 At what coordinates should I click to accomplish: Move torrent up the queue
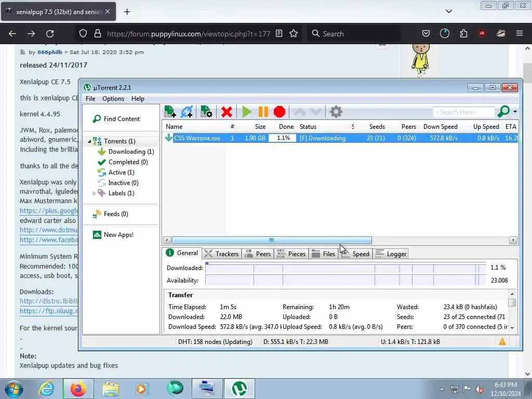(x=300, y=112)
